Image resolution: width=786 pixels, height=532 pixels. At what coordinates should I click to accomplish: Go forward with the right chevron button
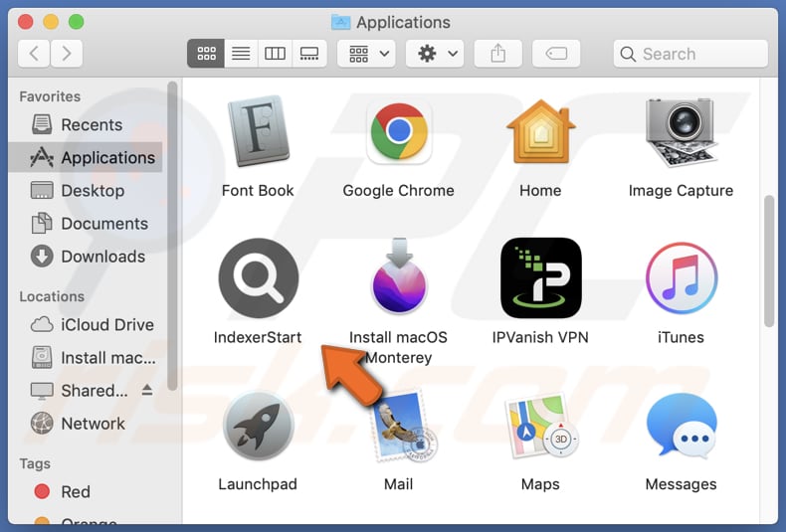tap(67, 53)
